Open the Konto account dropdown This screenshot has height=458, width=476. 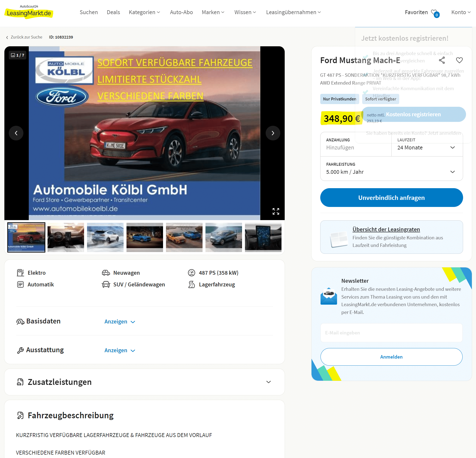click(461, 12)
